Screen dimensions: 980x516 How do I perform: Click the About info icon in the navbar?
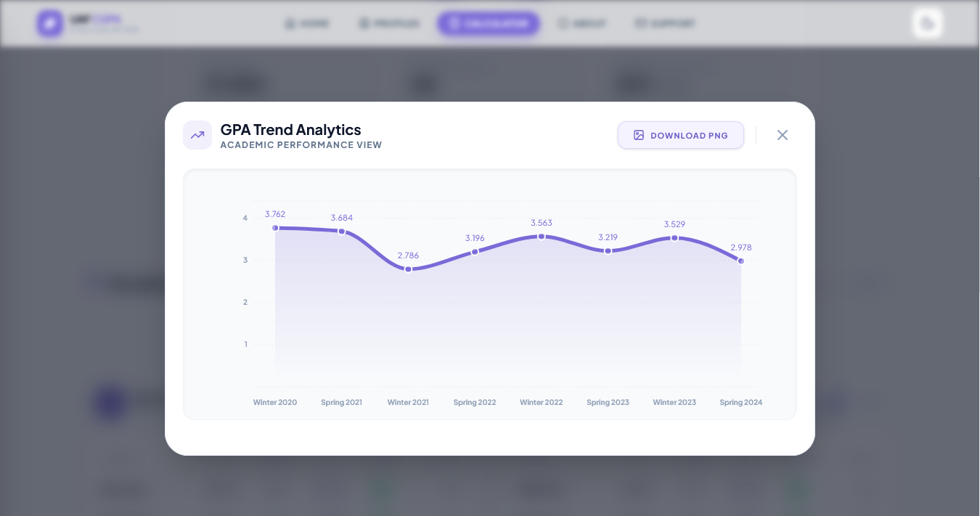tap(564, 23)
